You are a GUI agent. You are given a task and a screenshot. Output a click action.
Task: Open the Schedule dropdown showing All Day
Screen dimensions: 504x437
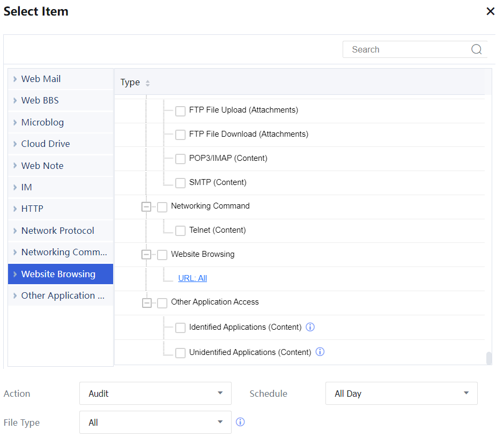[401, 394]
